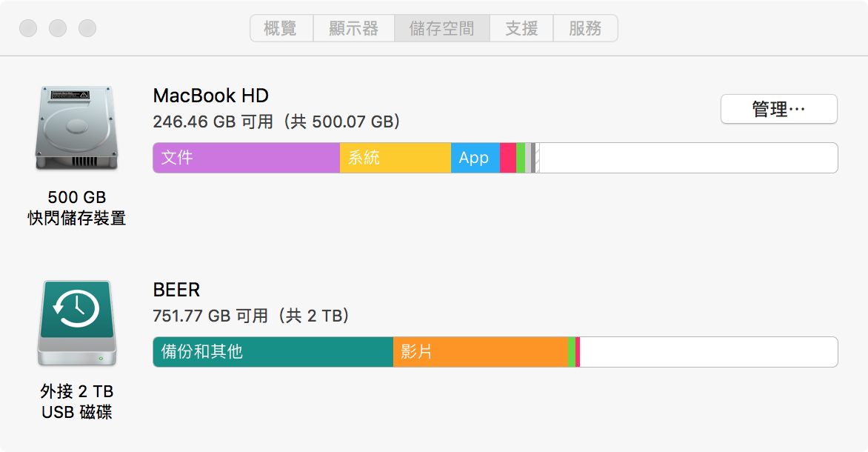868x452 pixels.
Task: Click the orange 影片 storage segment
Action: [x=480, y=352]
